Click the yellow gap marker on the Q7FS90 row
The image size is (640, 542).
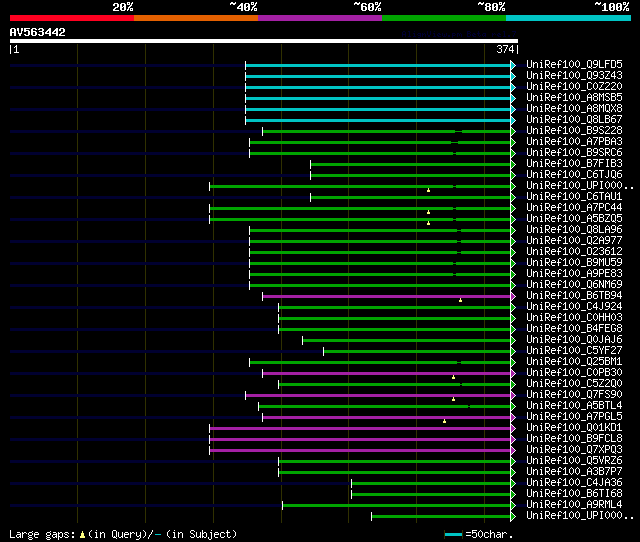pos(453,399)
